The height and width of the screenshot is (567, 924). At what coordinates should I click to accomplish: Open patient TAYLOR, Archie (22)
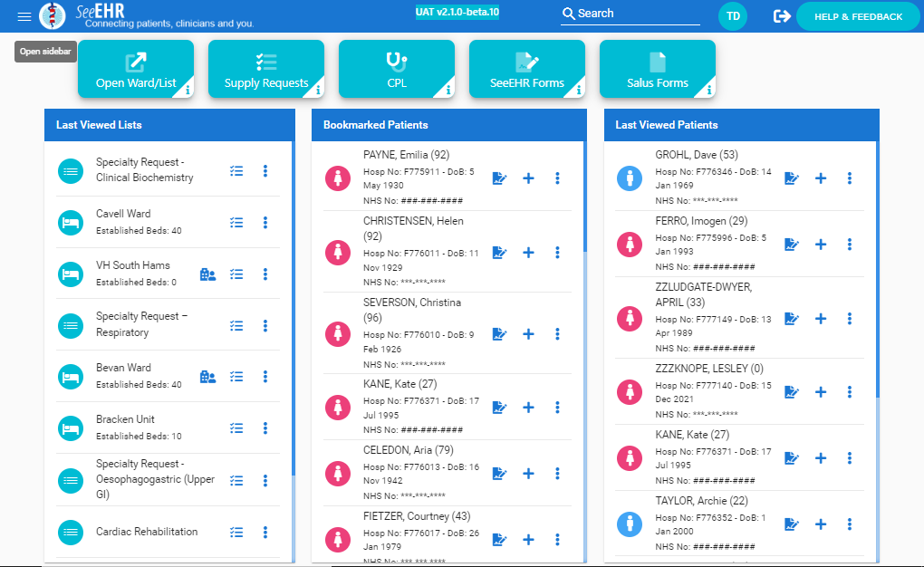(x=701, y=500)
